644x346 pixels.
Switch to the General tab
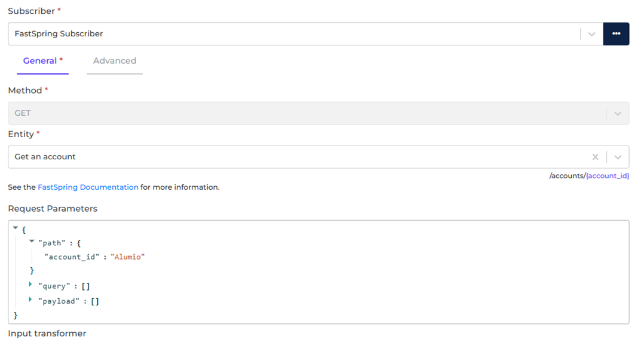[x=42, y=61]
